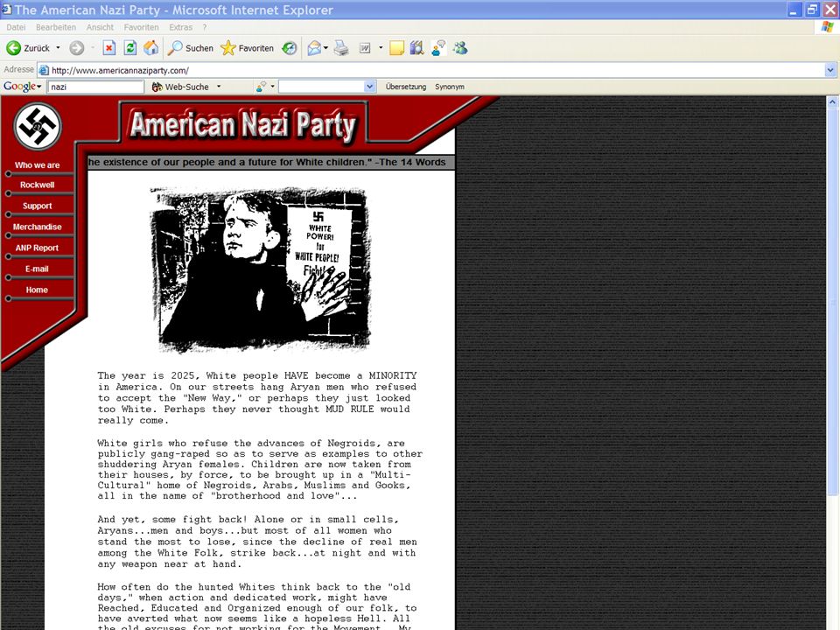The width and height of the screenshot is (840, 630).
Task: Follow the Who we are sidebar link
Action: pyautogui.click(x=37, y=165)
